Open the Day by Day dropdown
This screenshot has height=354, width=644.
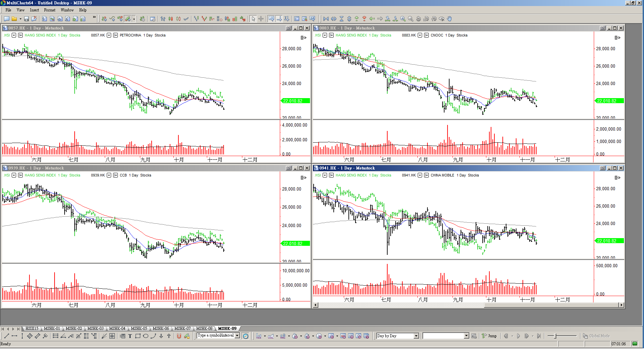(416, 336)
